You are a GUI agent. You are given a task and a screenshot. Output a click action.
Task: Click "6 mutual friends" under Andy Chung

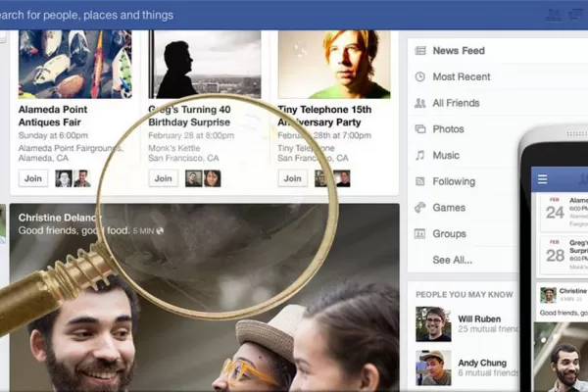coord(487,372)
